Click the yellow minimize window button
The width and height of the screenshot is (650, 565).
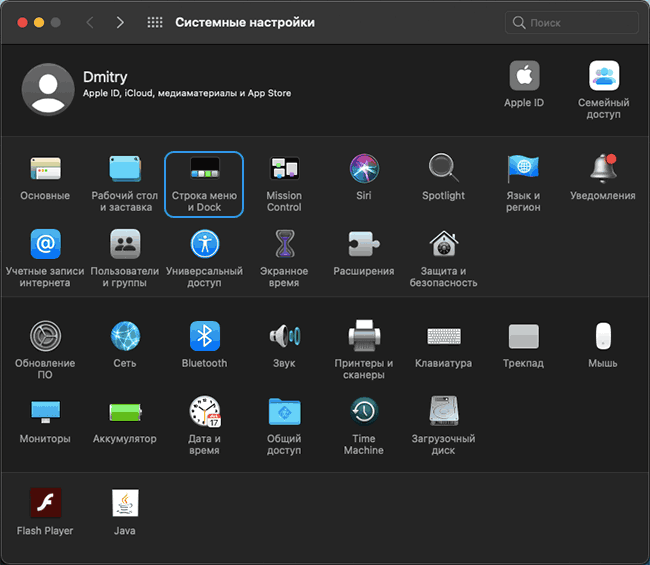tap(39, 22)
